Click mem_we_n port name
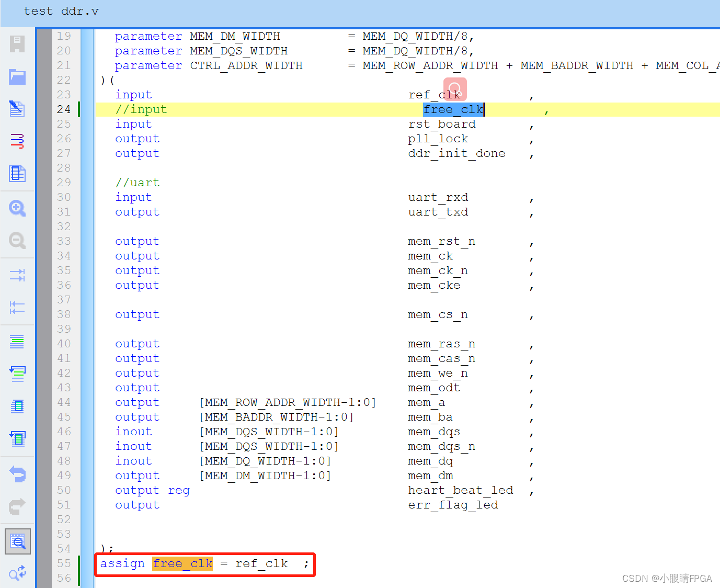Screen dimensions: 720x588 click(438, 373)
